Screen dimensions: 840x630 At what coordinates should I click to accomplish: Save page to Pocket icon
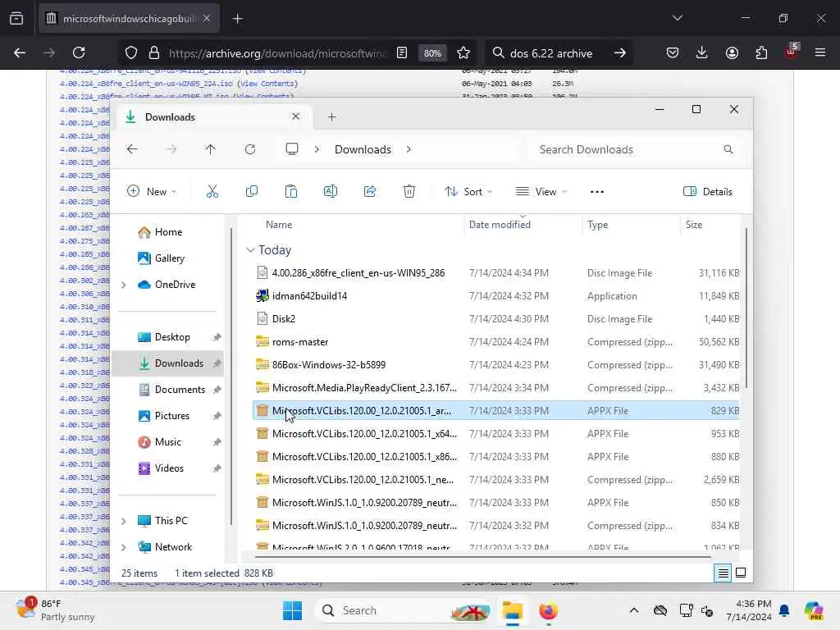[x=673, y=52]
